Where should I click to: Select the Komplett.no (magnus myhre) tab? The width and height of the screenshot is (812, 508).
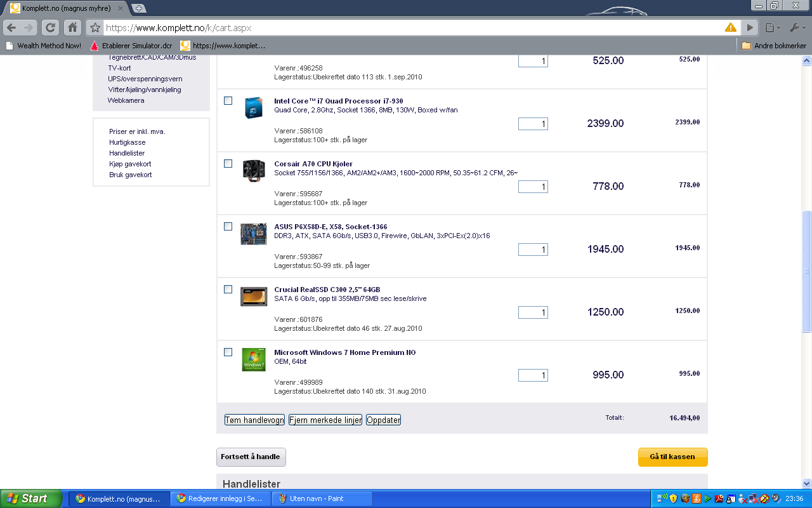pos(65,8)
